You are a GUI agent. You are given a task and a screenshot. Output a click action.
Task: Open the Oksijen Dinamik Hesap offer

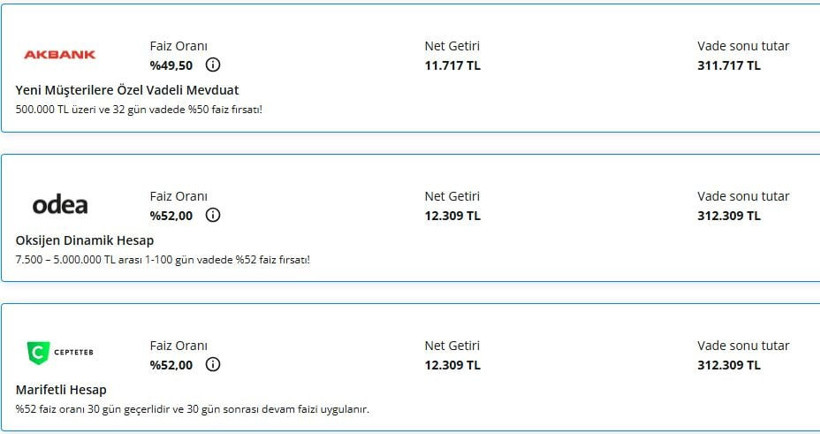85,241
